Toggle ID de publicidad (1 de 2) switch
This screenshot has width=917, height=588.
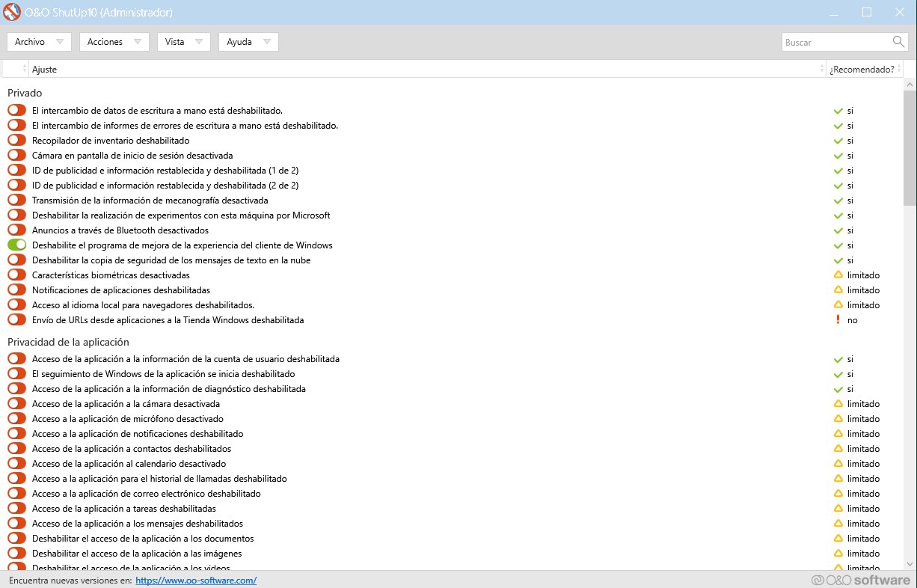pos(16,170)
